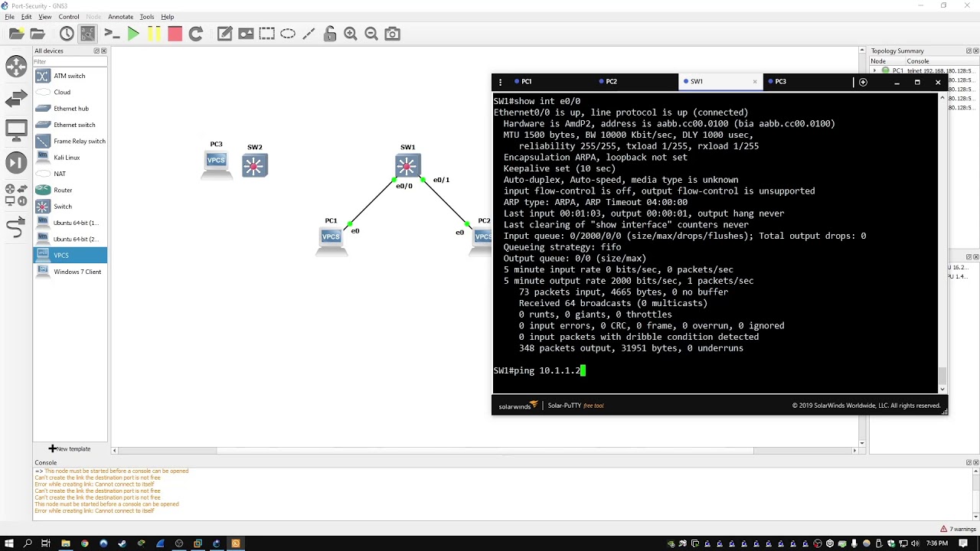Image resolution: width=980 pixels, height=551 pixels.
Task: Open the Annotate menu
Action: 120,17
